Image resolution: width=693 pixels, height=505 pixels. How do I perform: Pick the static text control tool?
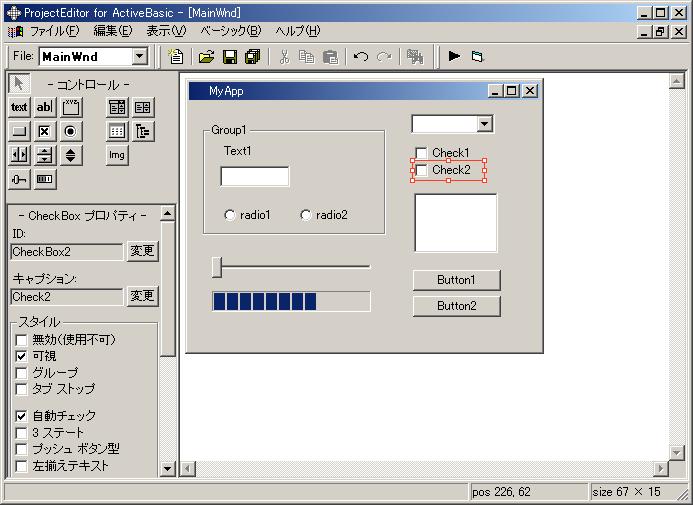point(19,107)
